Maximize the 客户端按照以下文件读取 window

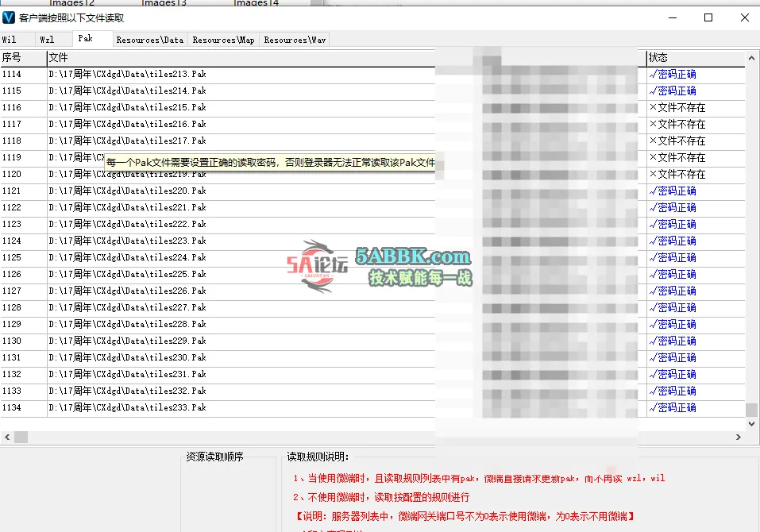(708, 18)
